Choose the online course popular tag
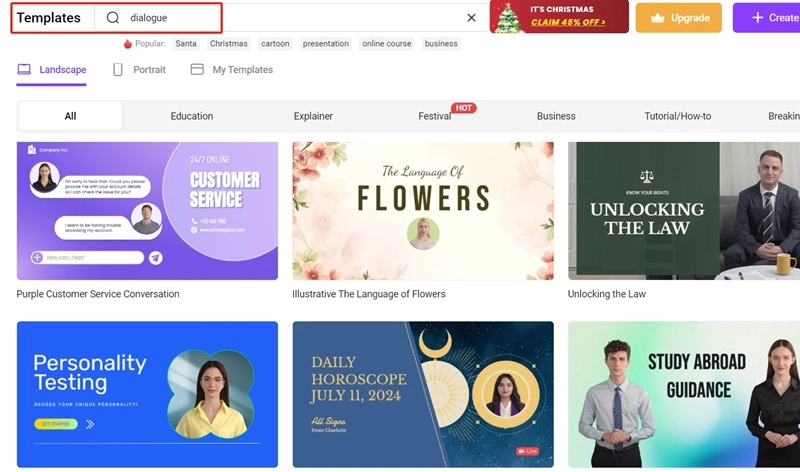The width and height of the screenshot is (800, 472). tap(386, 44)
